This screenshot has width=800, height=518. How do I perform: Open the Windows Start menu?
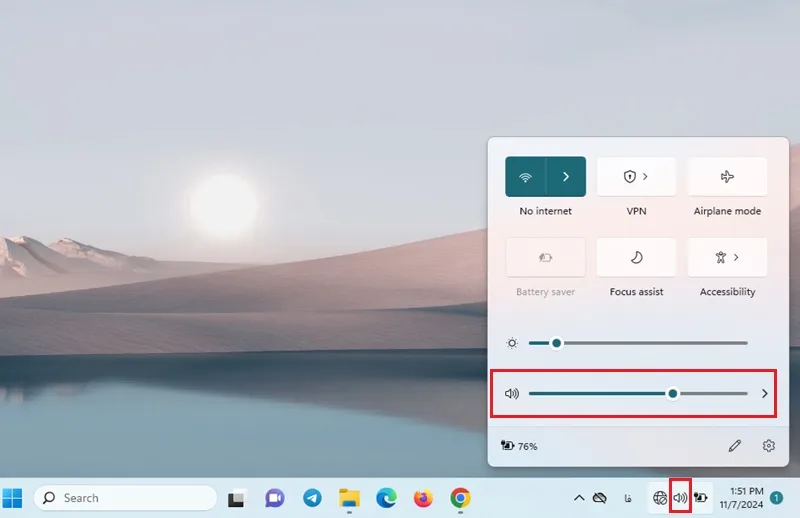pos(12,498)
